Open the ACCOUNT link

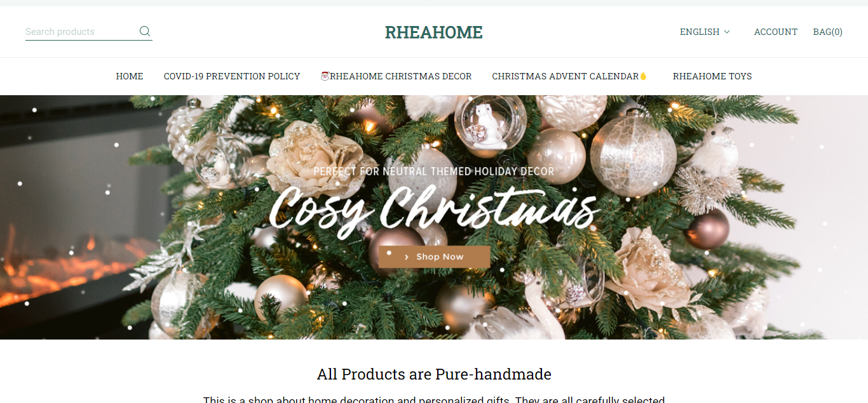point(776,32)
